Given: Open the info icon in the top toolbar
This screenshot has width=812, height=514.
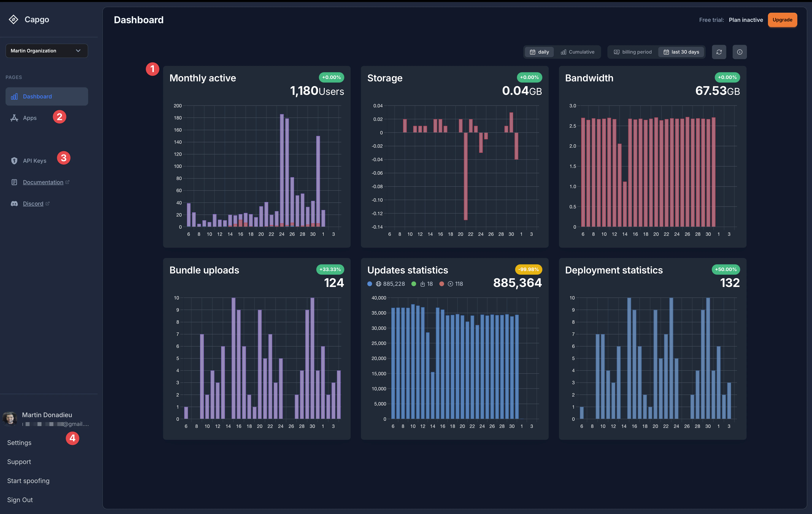Looking at the screenshot, I should [740, 52].
